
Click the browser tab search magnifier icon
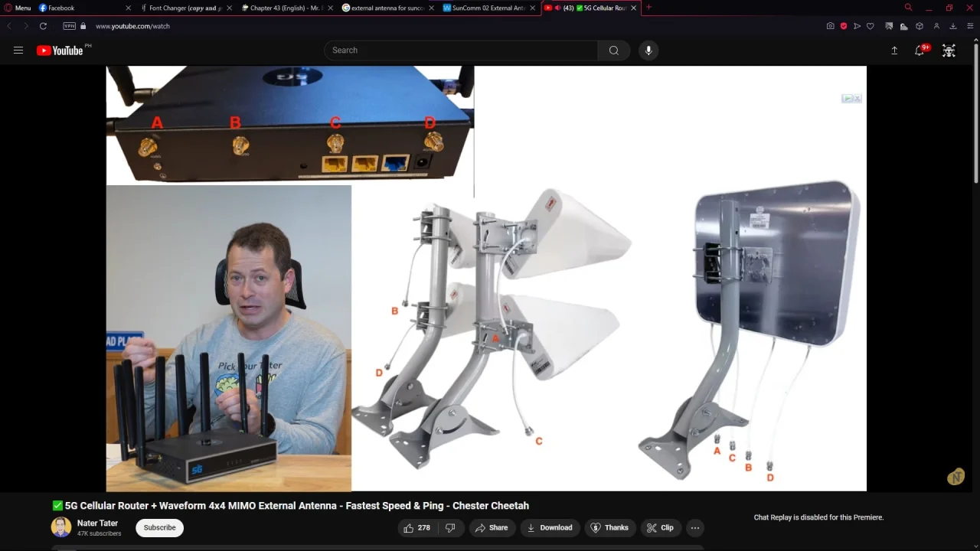pyautogui.click(x=908, y=8)
